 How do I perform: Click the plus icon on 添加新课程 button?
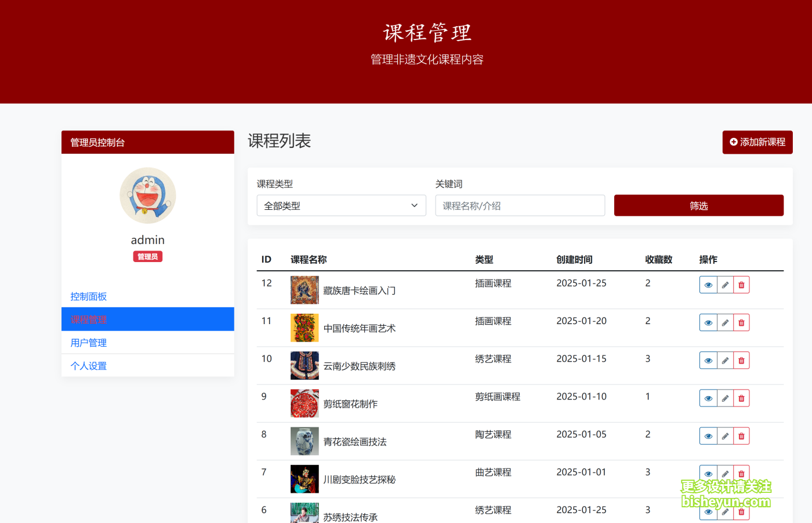[x=733, y=142]
